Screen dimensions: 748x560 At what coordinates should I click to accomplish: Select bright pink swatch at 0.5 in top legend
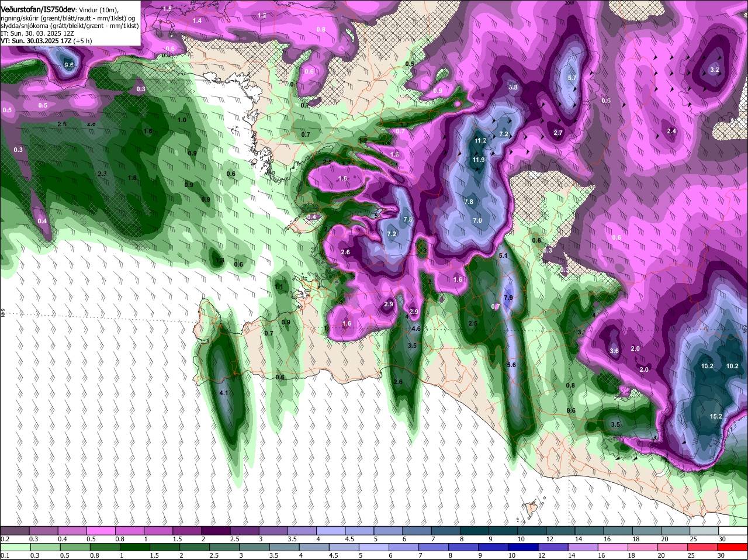click(x=101, y=530)
